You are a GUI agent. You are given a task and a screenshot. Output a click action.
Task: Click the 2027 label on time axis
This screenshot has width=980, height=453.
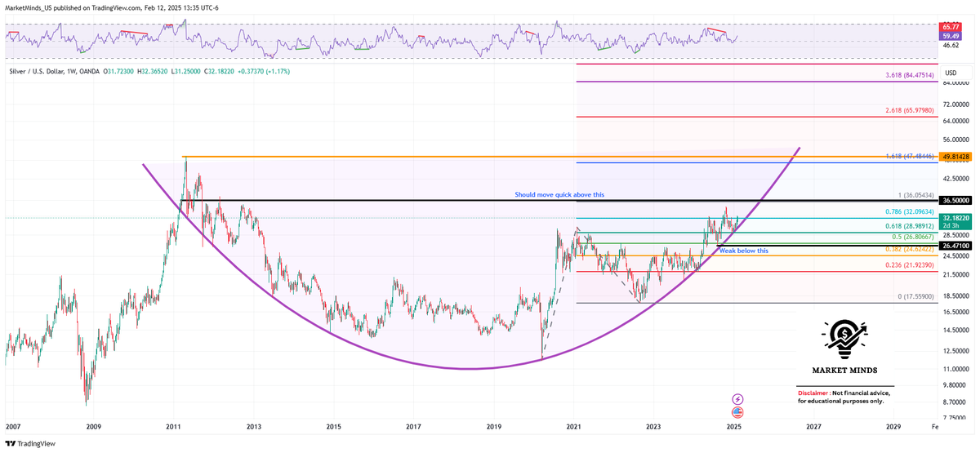(x=813, y=427)
